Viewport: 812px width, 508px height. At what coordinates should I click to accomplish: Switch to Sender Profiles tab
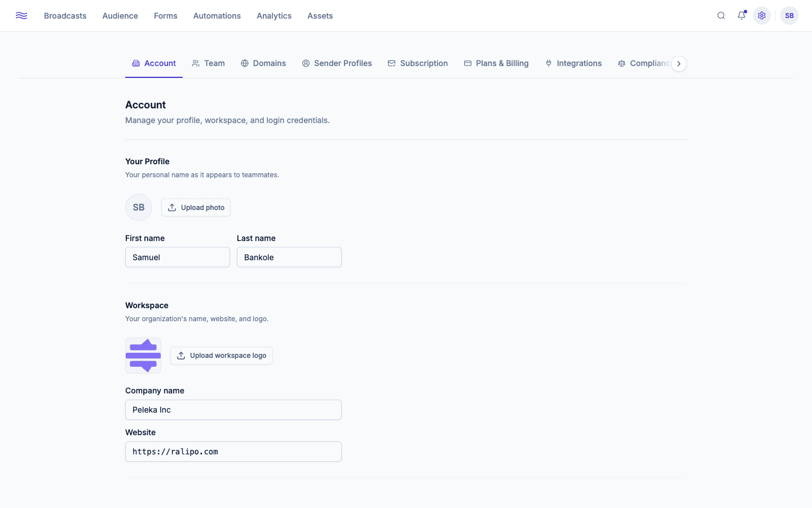[x=337, y=63]
